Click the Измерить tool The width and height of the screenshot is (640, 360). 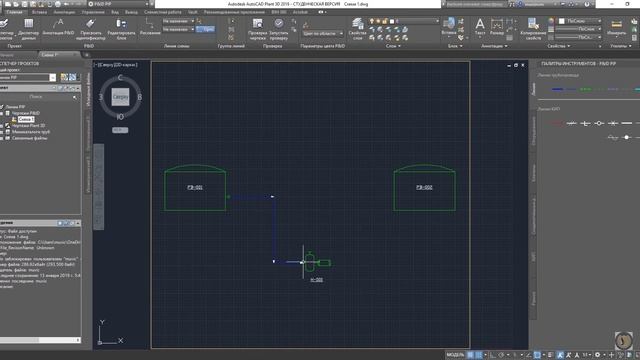616,27
